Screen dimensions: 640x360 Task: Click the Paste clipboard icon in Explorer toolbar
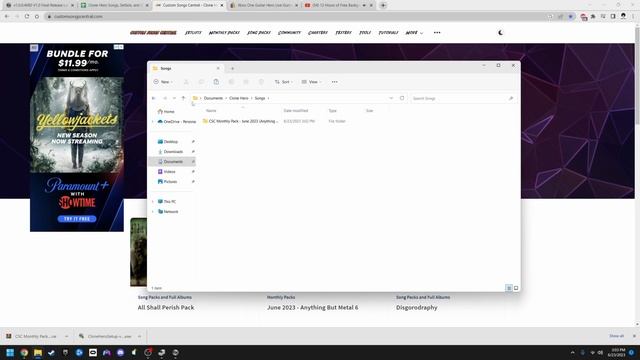(x=216, y=82)
